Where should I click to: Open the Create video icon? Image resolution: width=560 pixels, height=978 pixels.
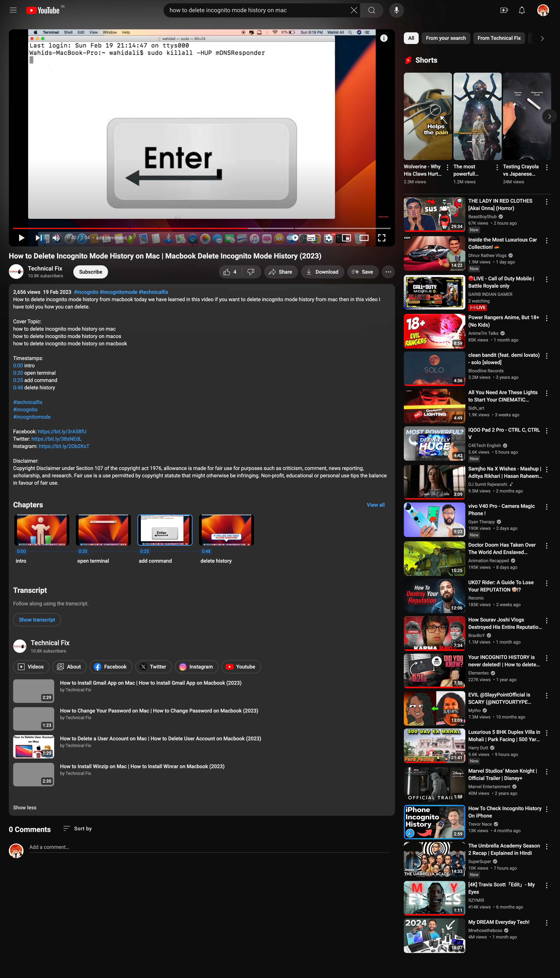(x=504, y=10)
